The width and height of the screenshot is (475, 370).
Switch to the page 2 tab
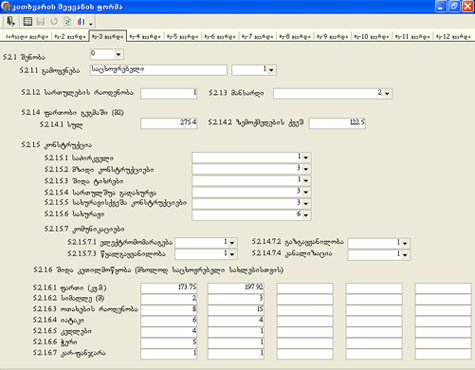tap(70, 37)
